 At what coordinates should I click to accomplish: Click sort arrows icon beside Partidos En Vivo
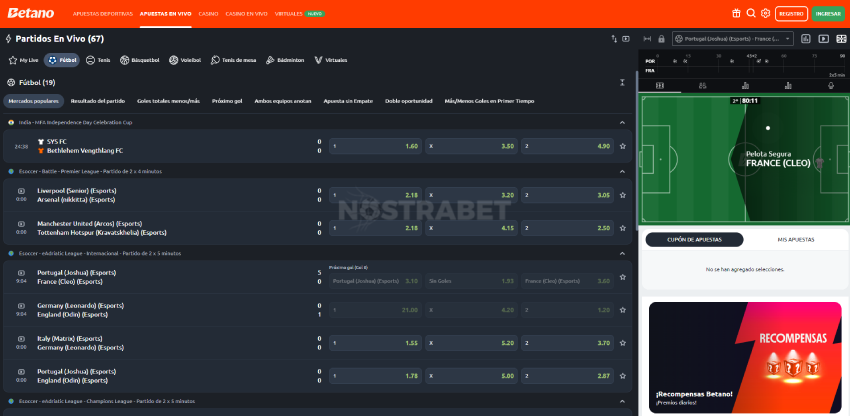(x=614, y=39)
